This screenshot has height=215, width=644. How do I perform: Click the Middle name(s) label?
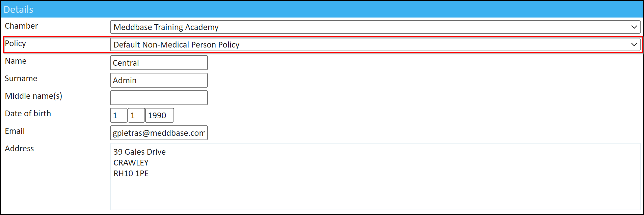(33, 96)
